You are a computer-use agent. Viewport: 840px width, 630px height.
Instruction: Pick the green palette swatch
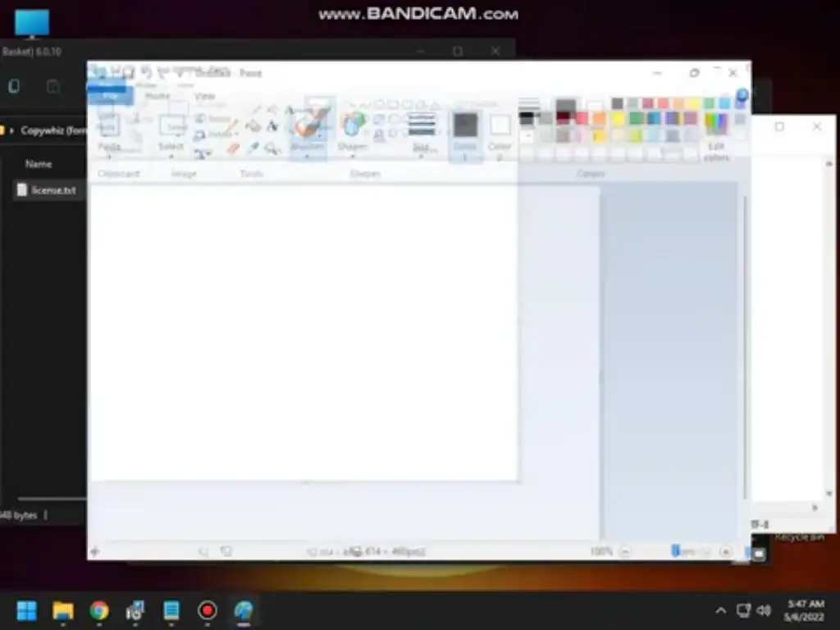coord(636,118)
